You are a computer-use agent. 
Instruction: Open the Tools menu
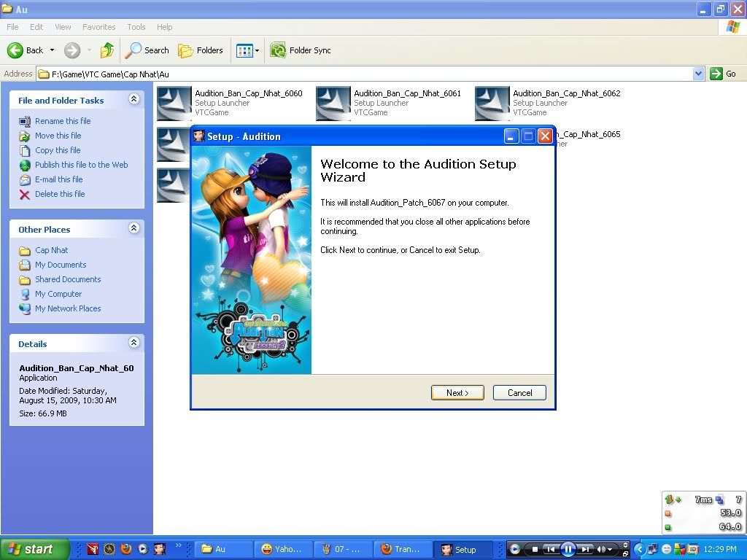(136, 27)
